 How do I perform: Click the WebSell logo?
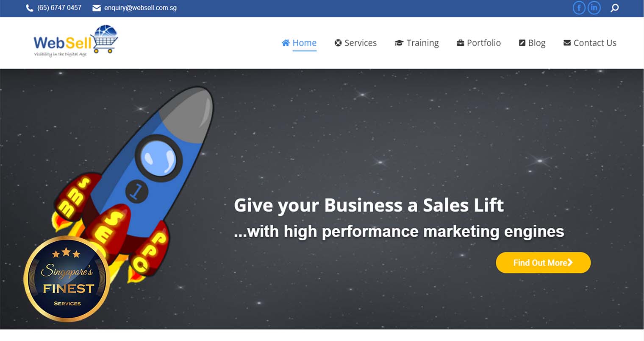(x=76, y=41)
